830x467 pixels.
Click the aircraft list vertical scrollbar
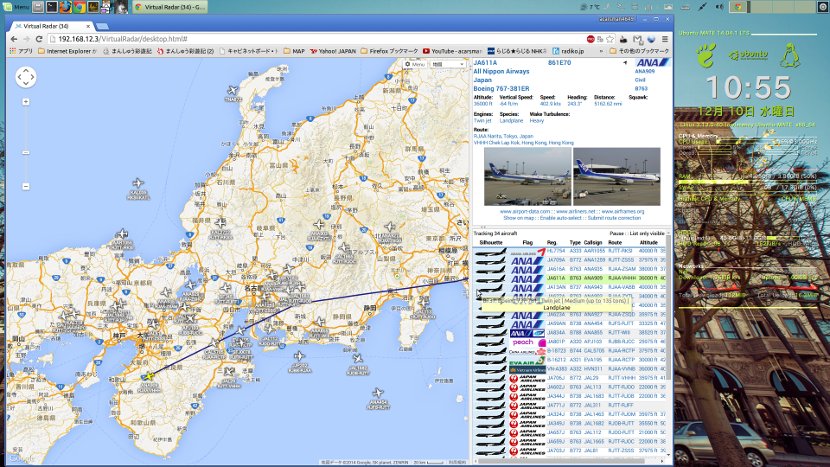pyautogui.click(x=669, y=307)
